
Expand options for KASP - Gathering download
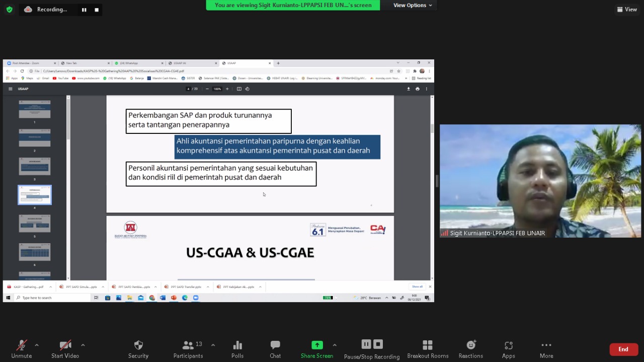point(50,286)
